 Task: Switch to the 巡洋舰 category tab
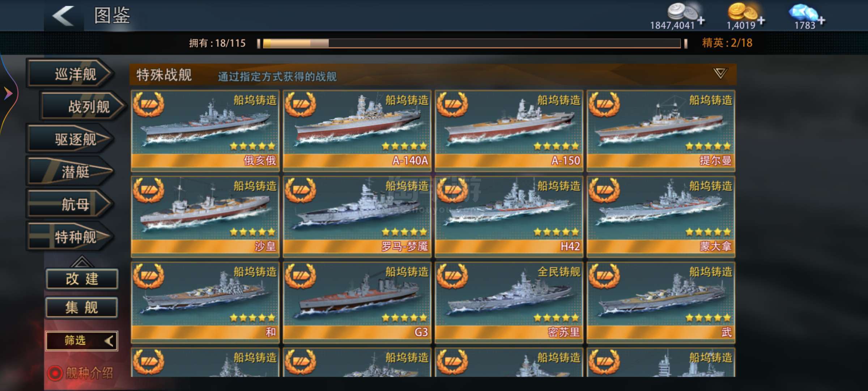pos(71,74)
